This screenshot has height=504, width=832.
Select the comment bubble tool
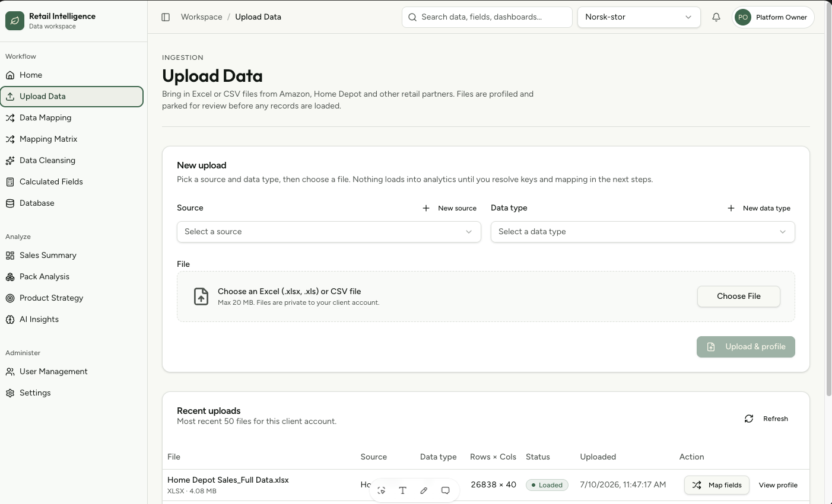pos(445,490)
